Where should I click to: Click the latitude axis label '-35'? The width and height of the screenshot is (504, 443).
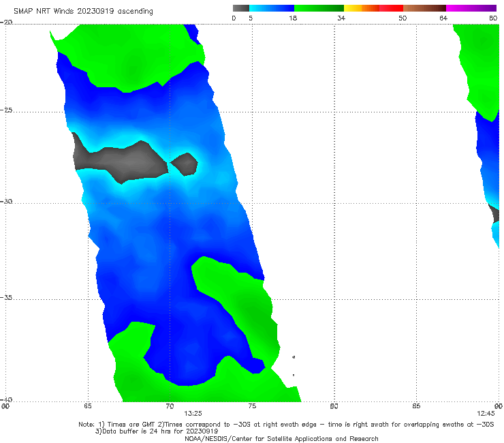coord(6,297)
